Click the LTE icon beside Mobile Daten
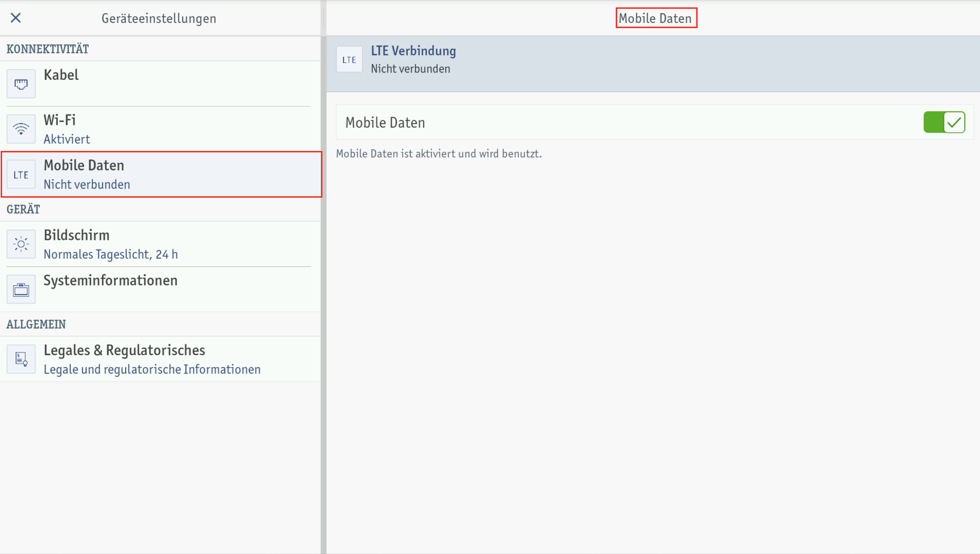The image size is (980, 554). tap(21, 174)
